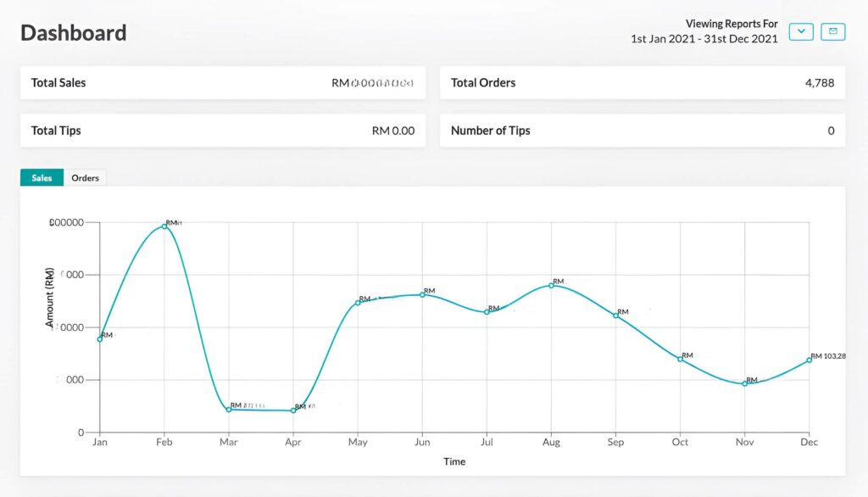This screenshot has height=497, width=868.
Task: Click the Total Orders 4,788 card
Action: (x=642, y=82)
